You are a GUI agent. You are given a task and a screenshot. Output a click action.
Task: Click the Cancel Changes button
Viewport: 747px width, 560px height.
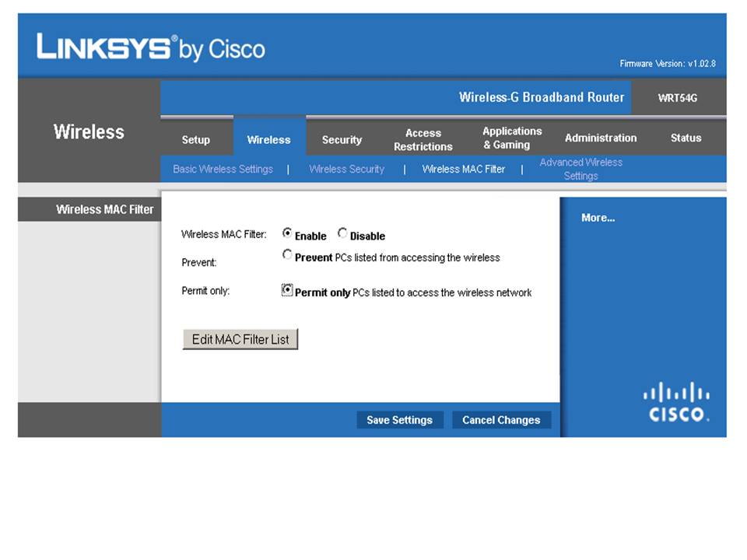coord(501,420)
